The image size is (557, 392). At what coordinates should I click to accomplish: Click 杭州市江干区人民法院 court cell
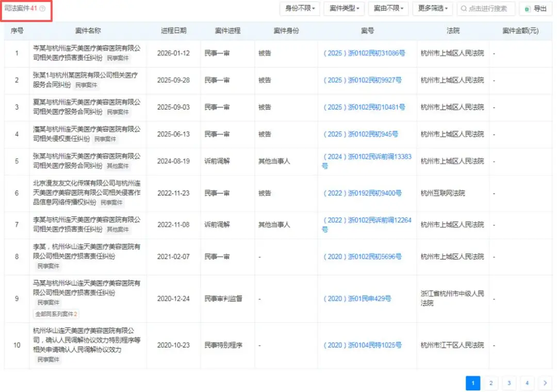(452, 345)
